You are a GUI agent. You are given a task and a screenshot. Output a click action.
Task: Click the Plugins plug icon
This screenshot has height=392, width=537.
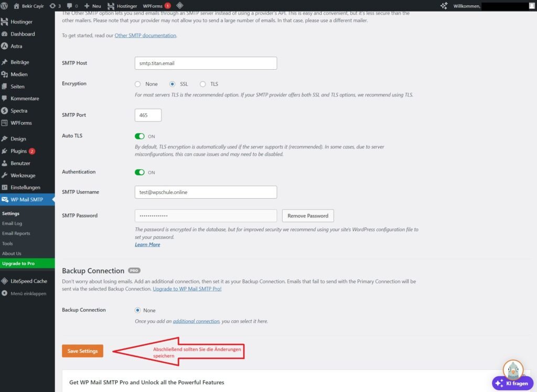pyautogui.click(x=4, y=151)
